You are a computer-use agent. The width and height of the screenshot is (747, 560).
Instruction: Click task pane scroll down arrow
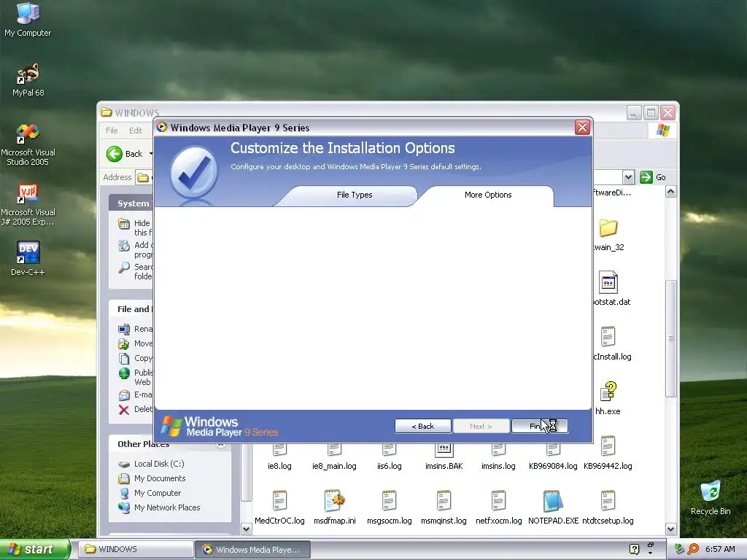click(246, 529)
